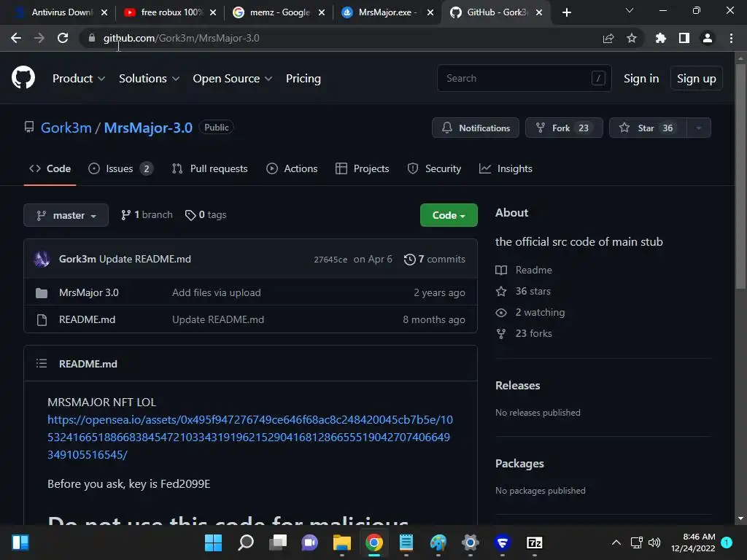This screenshot has width=747, height=560.
Task: Bookmark this page with star icon
Action: tap(632, 38)
